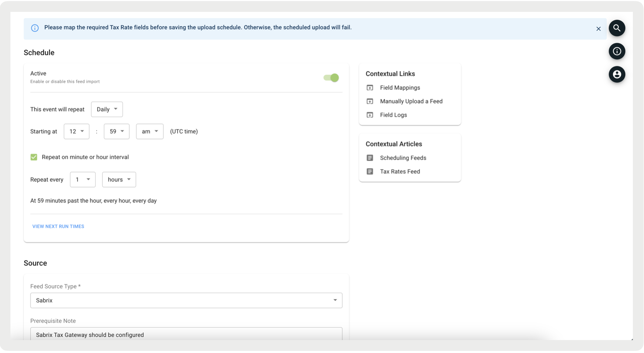Image resolution: width=644 pixels, height=353 pixels.
Task: Open the Repeat every number dropdown
Action: pos(83,180)
